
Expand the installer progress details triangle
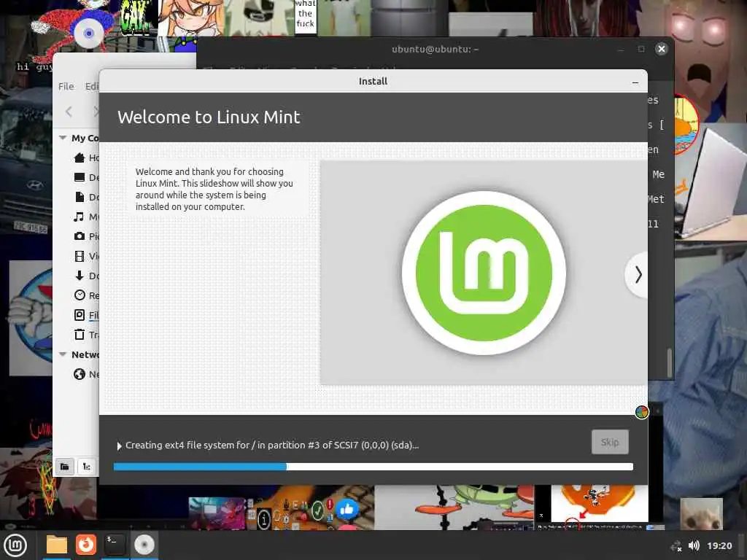[119, 446]
